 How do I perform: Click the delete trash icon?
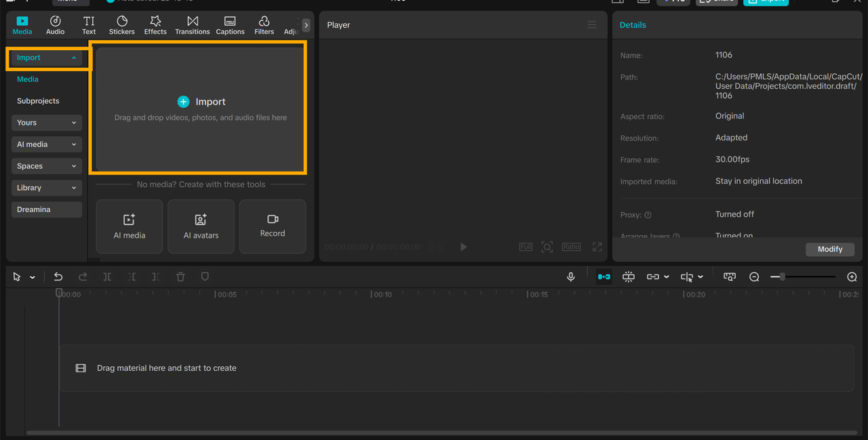(x=180, y=277)
